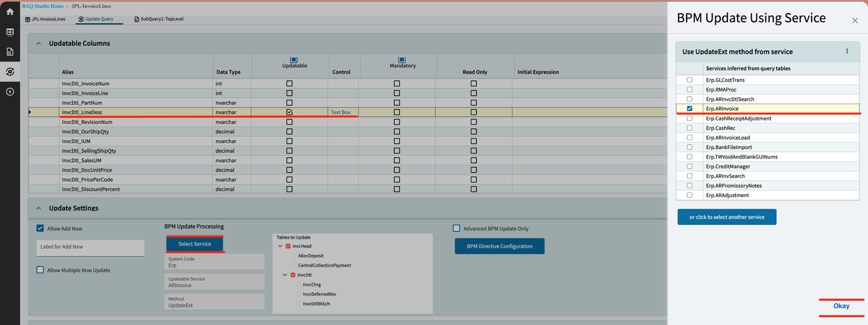Image resolution: width=868 pixels, height=325 pixels.
Task: Go to BAQ Studio Home breadcrumb
Action: 43,6
